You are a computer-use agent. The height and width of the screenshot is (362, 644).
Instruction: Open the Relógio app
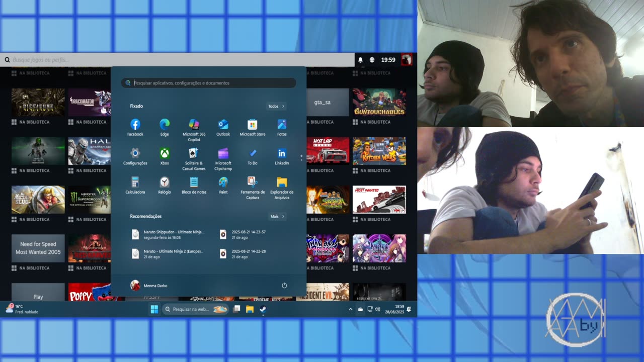pos(165,186)
